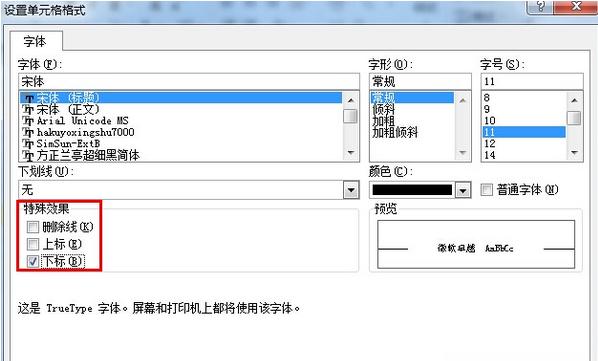Select 常规 regular font style
Screen dimensions: 598x361
coord(412,98)
